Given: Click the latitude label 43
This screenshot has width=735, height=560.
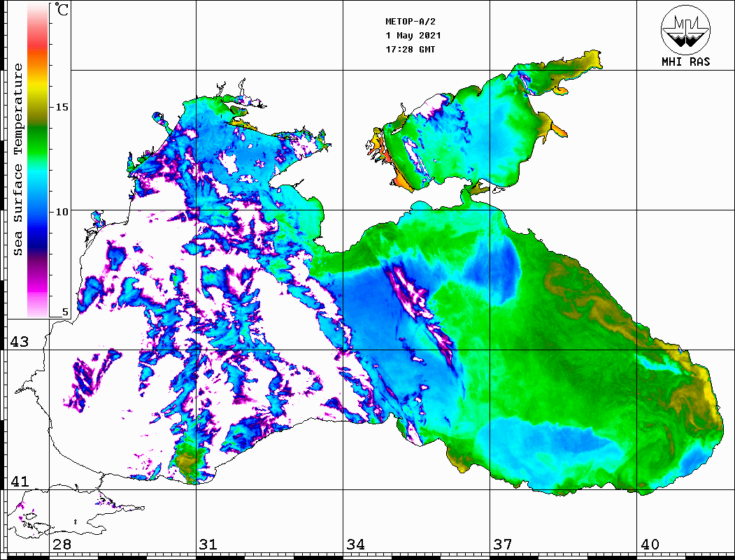Looking at the screenshot, I should coord(19,342).
